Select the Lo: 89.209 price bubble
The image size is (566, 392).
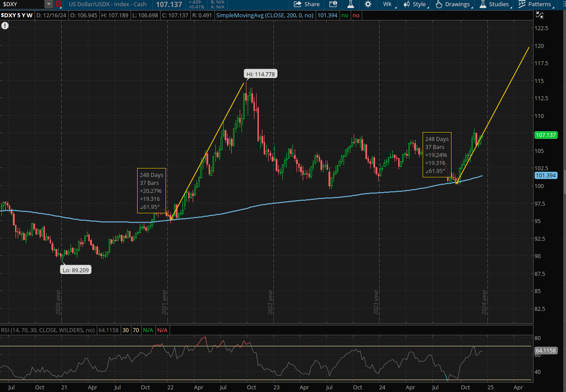point(76,270)
